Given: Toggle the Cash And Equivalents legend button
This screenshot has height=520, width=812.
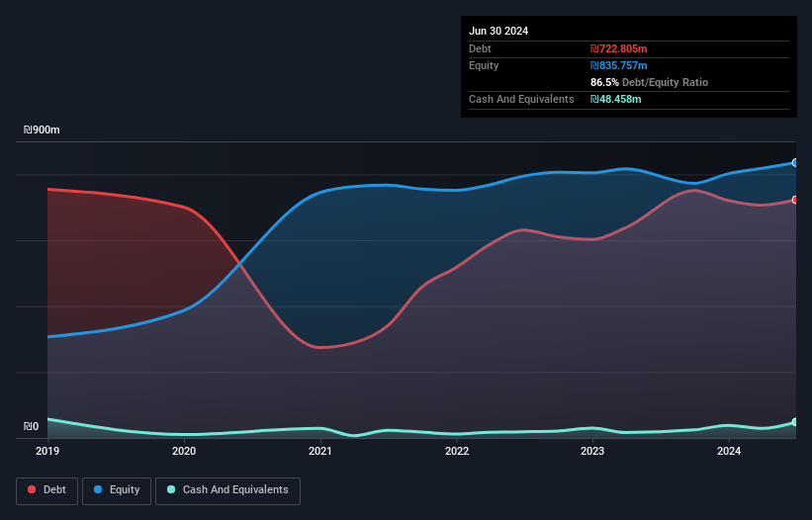Looking at the screenshot, I should (227, 490).
